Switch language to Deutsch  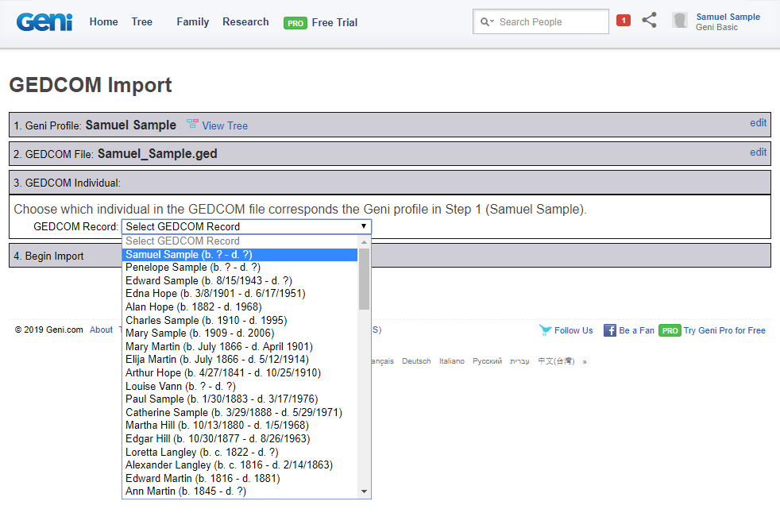[416, 361]
